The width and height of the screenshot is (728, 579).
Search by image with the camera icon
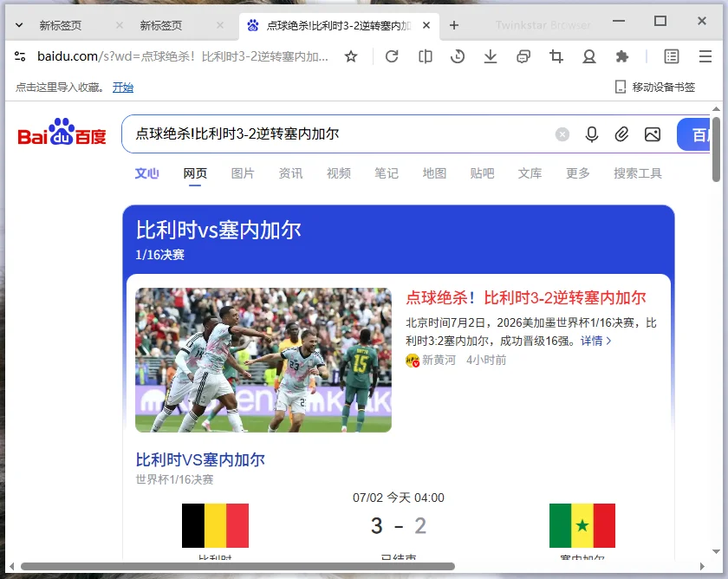tap(653, 134)
